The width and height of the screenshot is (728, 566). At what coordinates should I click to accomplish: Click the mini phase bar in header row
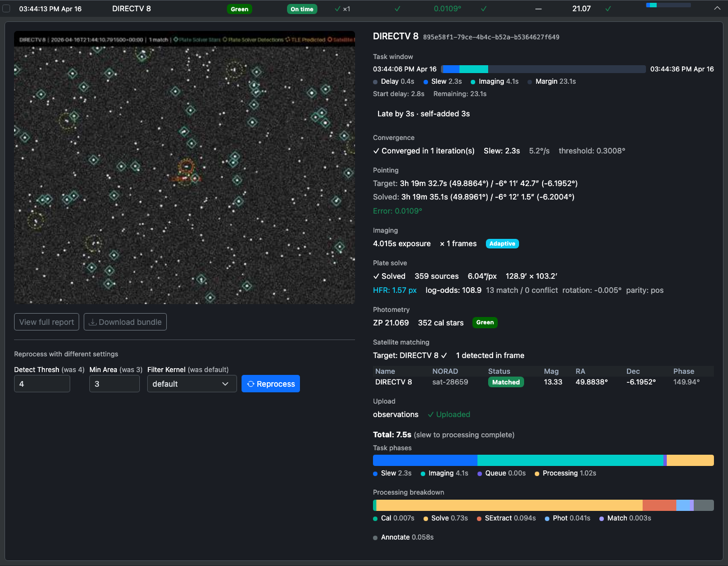[x=668, y=5]
